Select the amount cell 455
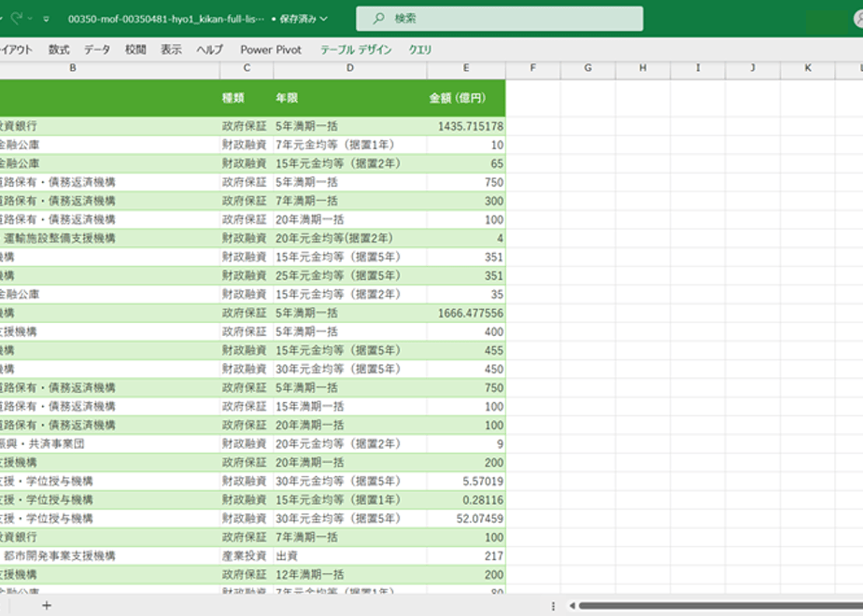The width and height of the screenshot is (863, 616). pos(466,350)
